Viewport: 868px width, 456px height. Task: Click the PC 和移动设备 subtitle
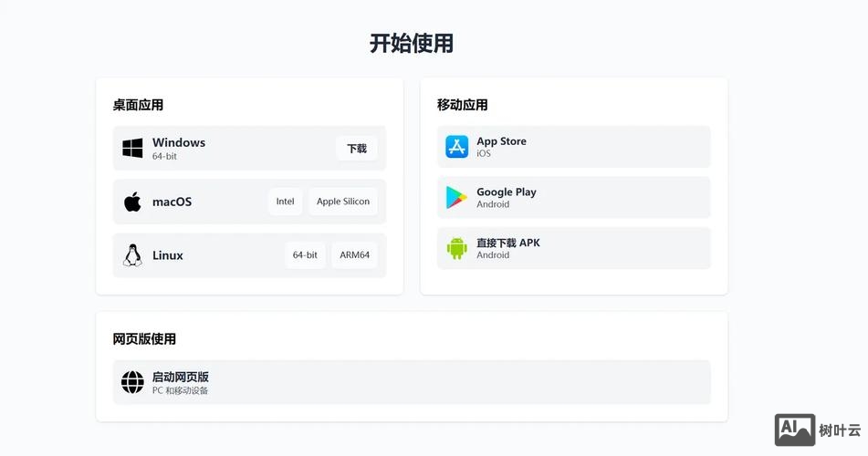point(181,390)
